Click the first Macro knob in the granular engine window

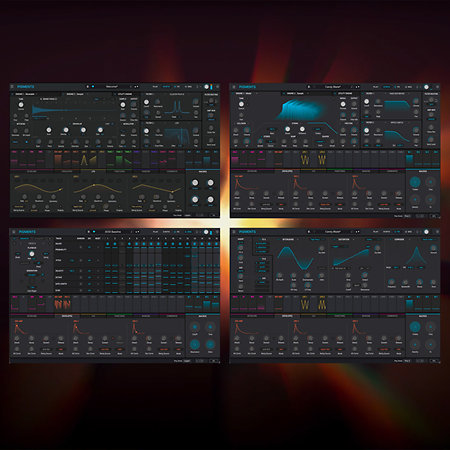click(x=195, y=183)
